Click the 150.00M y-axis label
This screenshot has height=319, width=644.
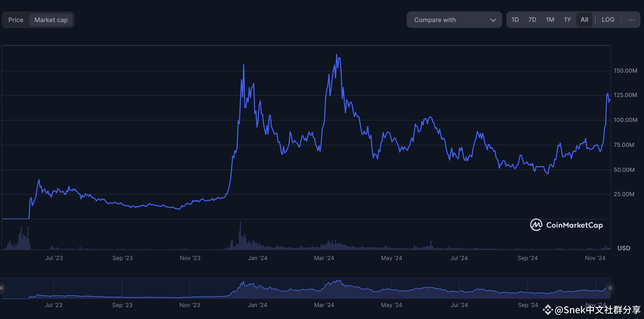625,71
